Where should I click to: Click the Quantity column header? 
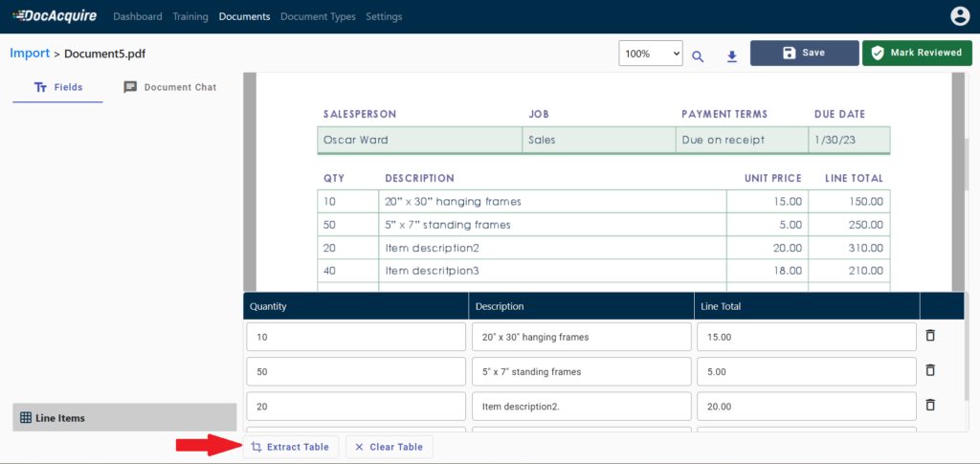tap(356, 307)
